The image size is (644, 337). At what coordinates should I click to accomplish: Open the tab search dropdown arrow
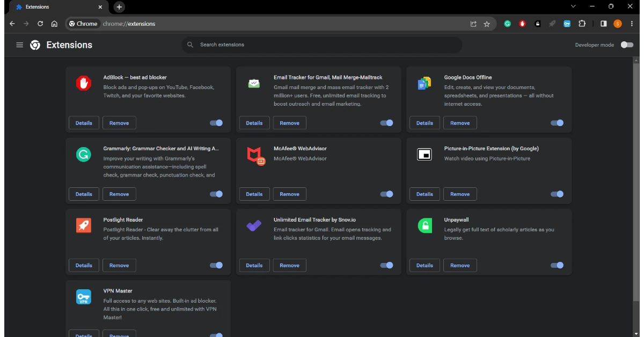[573, 6]
